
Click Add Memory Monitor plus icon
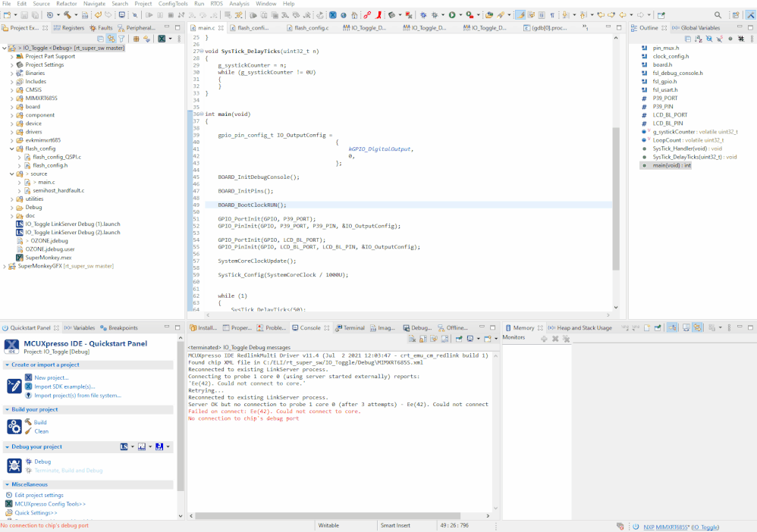tap(544, 339)
